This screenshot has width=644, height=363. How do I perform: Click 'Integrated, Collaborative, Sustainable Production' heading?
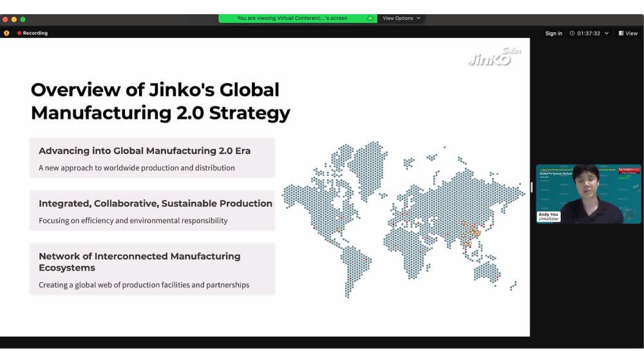pyautogui.click(x=155, y=204)
